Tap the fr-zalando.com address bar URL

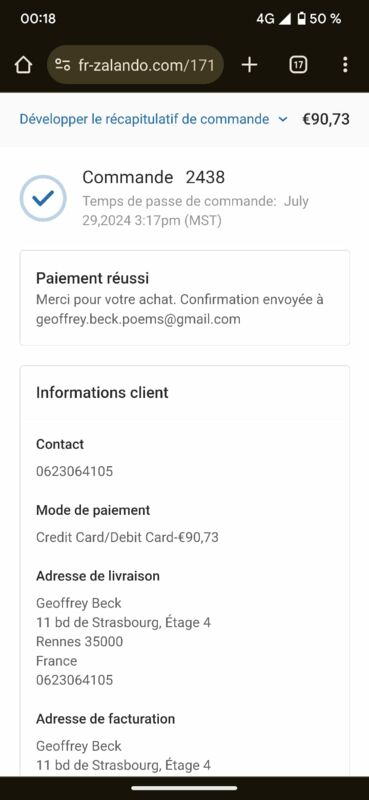[146, 65]
